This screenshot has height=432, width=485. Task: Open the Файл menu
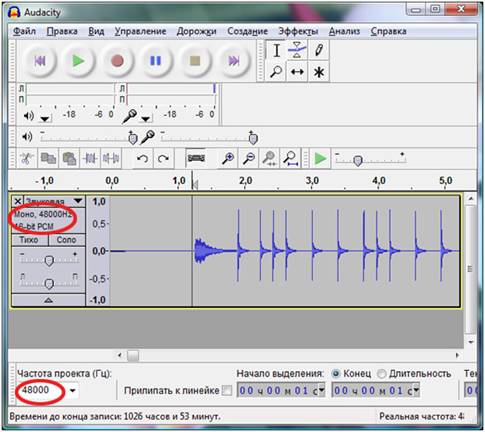(x=24, y=31)
